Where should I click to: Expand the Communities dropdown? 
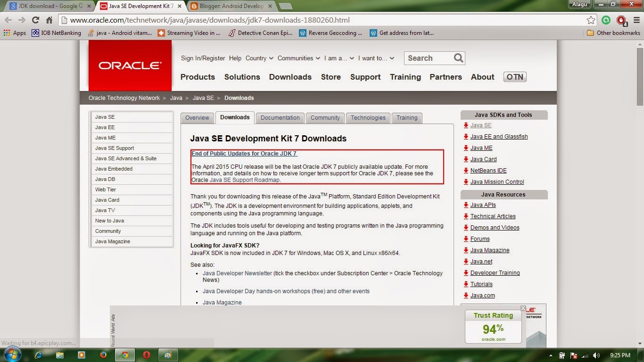click(x=299, y=58)
